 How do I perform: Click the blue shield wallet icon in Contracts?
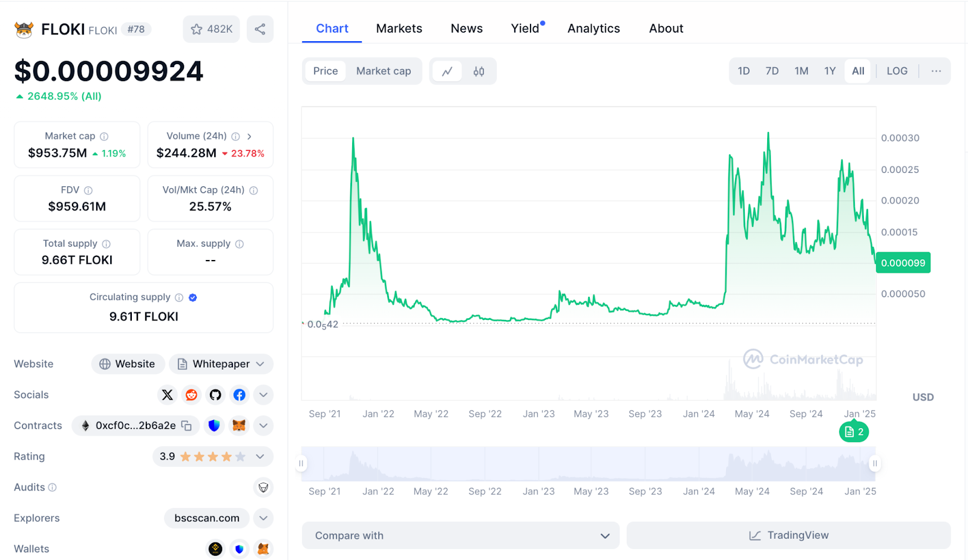214,426
